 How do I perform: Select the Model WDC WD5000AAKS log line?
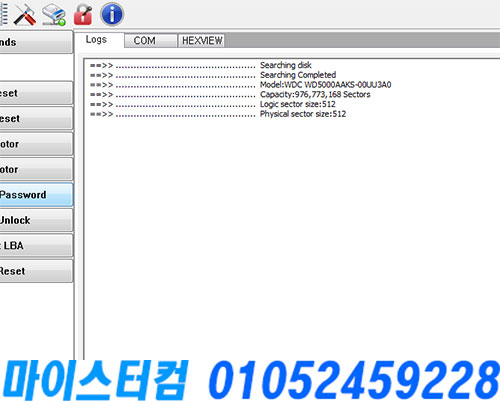[240, 85]
